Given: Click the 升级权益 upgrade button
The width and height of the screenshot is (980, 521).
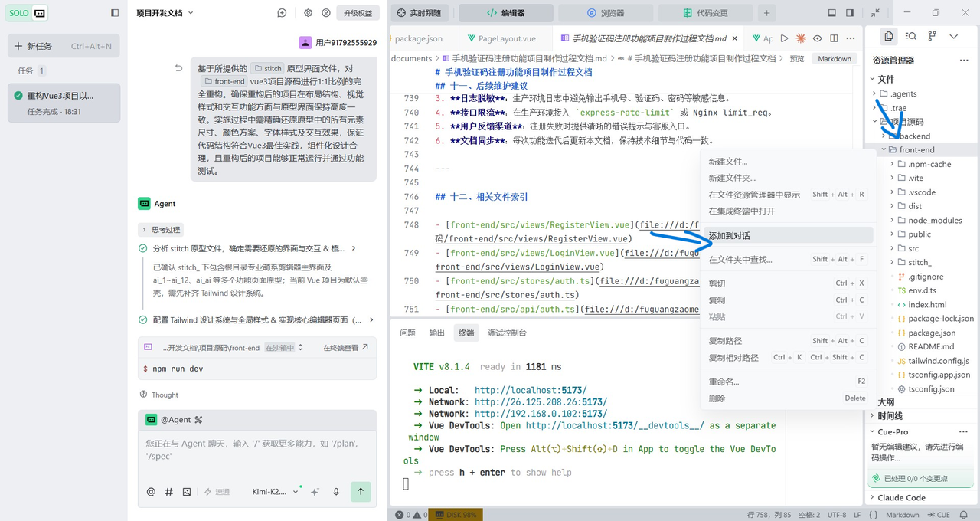Looking at the screenshot, I should click(x=358, y=13).
